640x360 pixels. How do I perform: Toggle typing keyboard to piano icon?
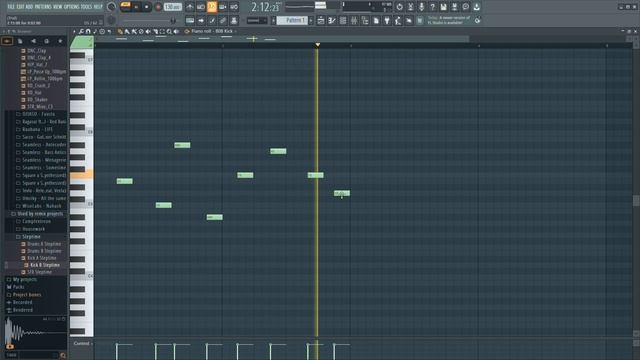(190, 20)
